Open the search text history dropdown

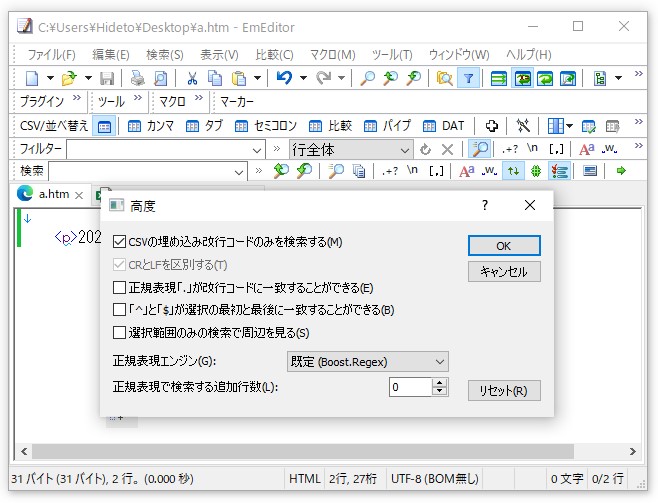239,172
